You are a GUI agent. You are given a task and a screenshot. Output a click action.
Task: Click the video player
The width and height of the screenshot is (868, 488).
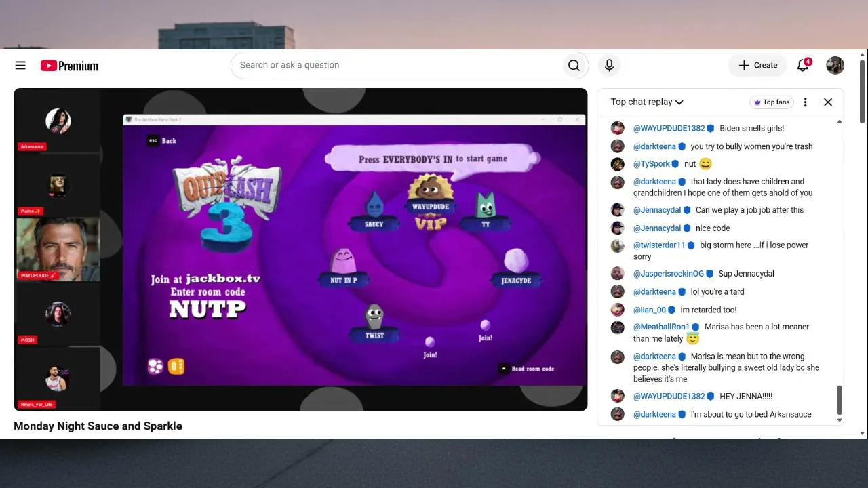(x=300, y=249)
